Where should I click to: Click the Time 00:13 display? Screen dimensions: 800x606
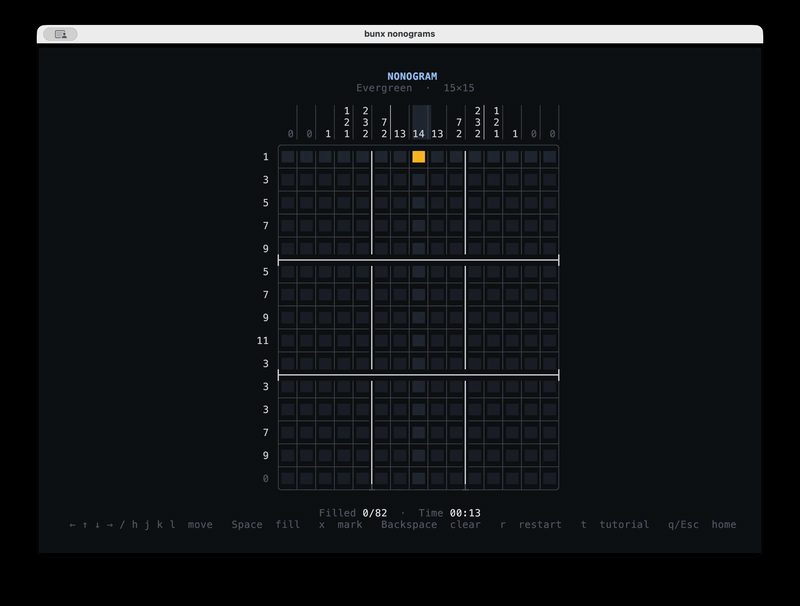coord(449,513)
